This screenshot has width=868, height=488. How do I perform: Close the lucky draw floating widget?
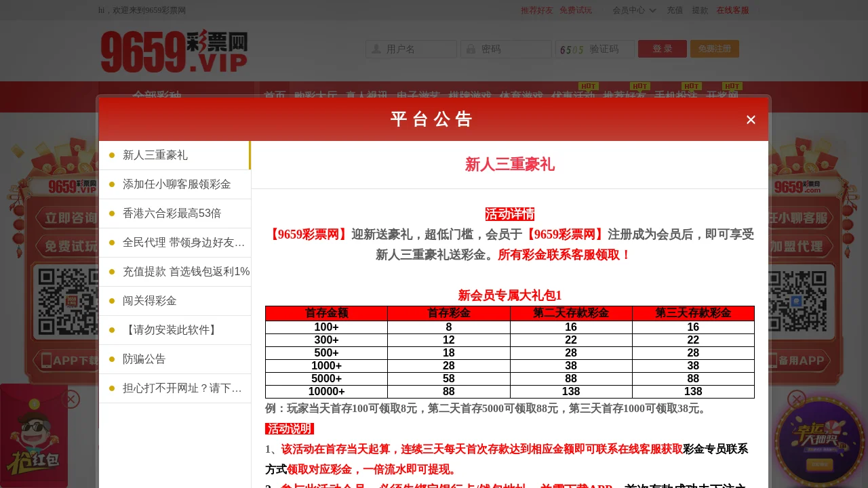pyautogui.click(x=797, y=399)
